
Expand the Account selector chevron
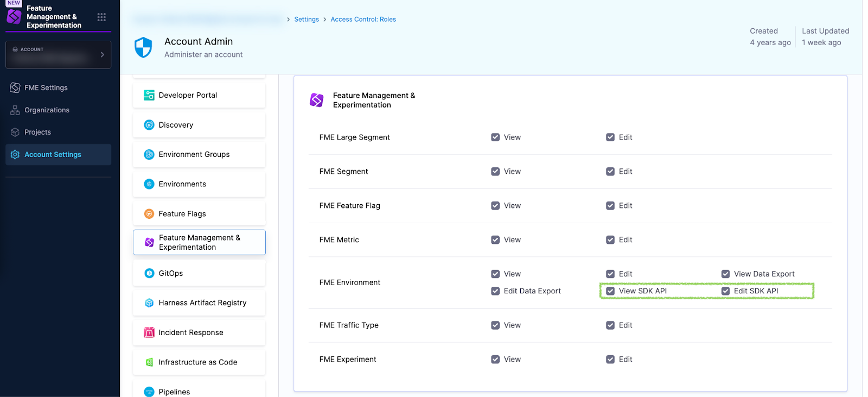click(103, 55)
